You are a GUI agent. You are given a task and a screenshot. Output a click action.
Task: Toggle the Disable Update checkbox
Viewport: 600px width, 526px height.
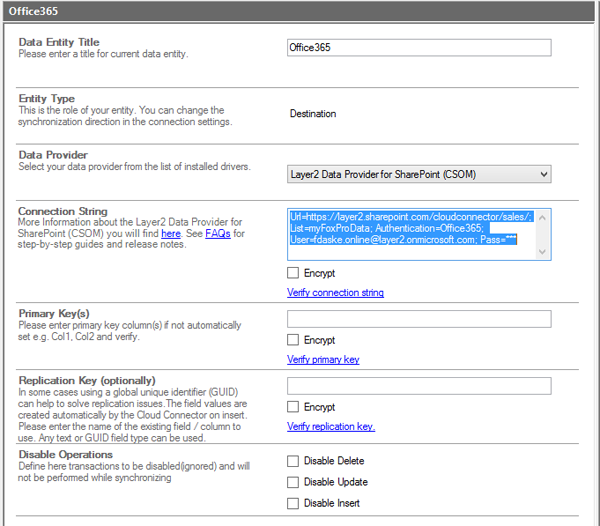293,482
